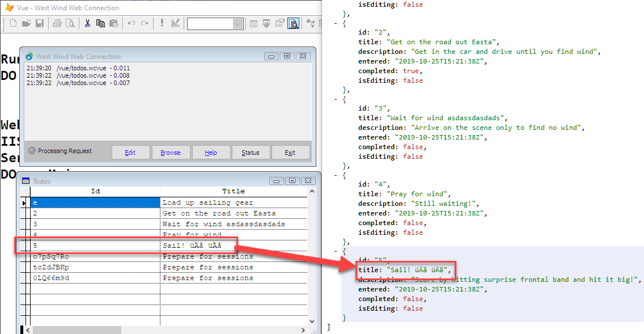The height and width of the screenshot is (334, 644).
Task: Click the Todos grid vertical scrollbar down arrow
Action: coord(312,322)
